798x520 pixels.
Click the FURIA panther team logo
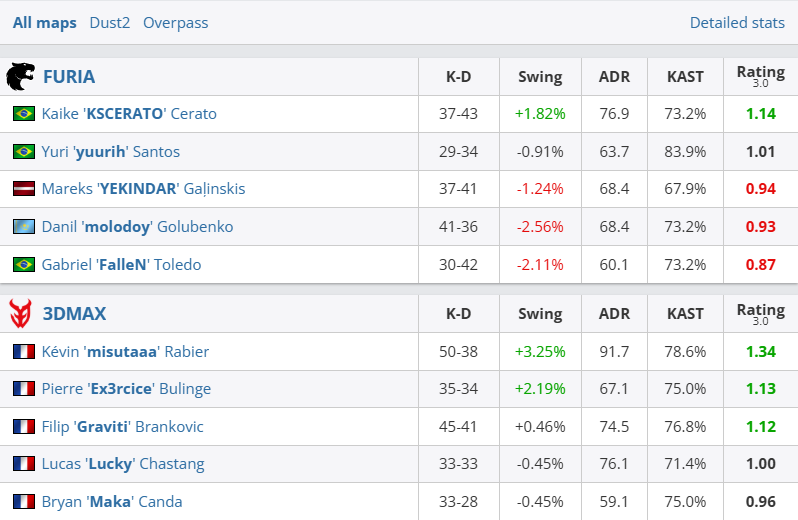(20, 77)
